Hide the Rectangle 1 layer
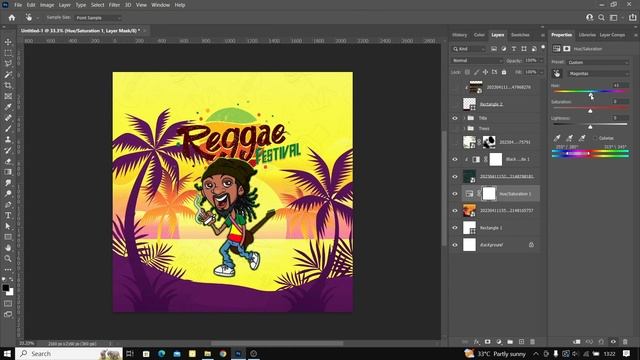The image size is (640, 360). click(x=455, y=228)
